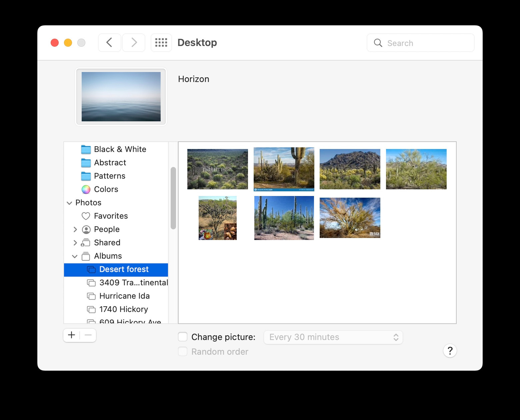The width and height of the screenshot is (520, 420).
Task: Click the Desktop window title
Action: click(x=197, y=43)
